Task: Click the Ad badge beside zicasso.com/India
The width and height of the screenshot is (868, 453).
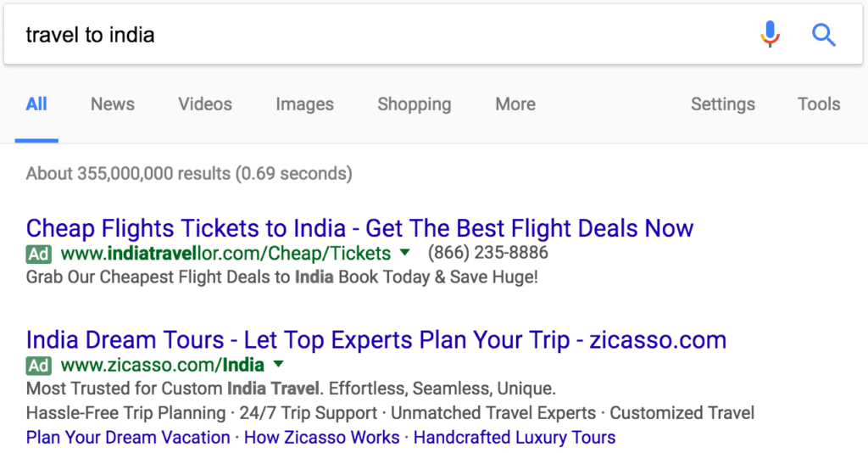Action: 39,366
